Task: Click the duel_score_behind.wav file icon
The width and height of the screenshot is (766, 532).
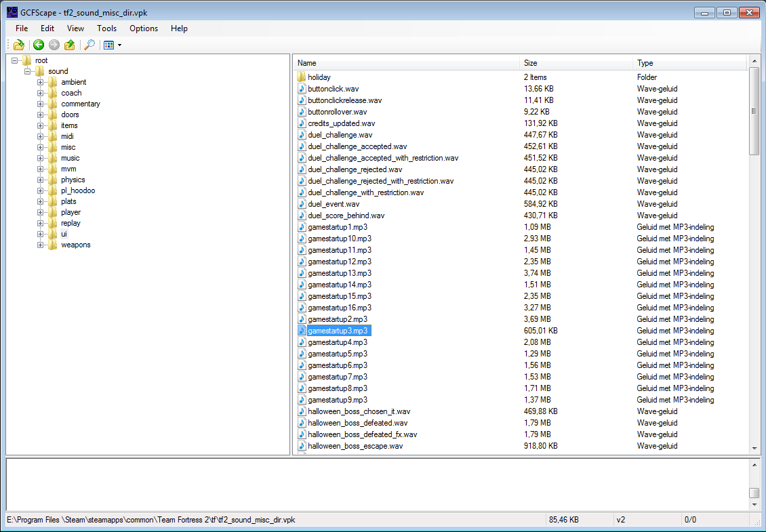Action: [302, 216]
